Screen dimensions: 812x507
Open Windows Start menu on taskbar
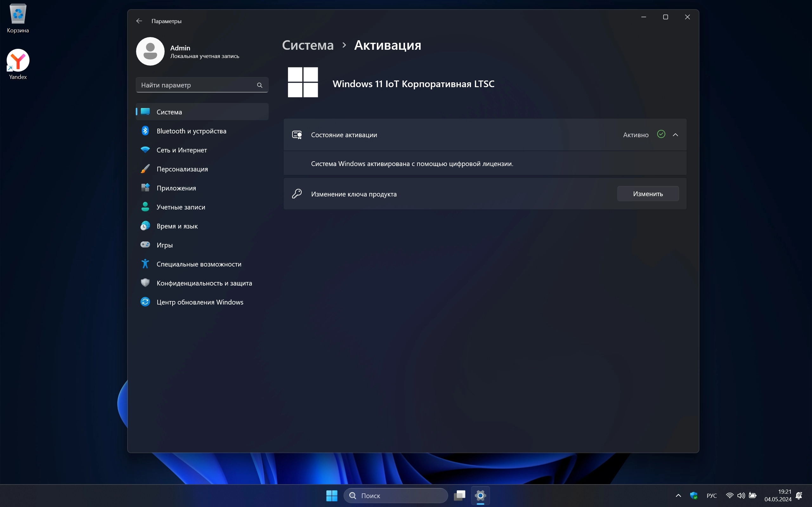331,496
